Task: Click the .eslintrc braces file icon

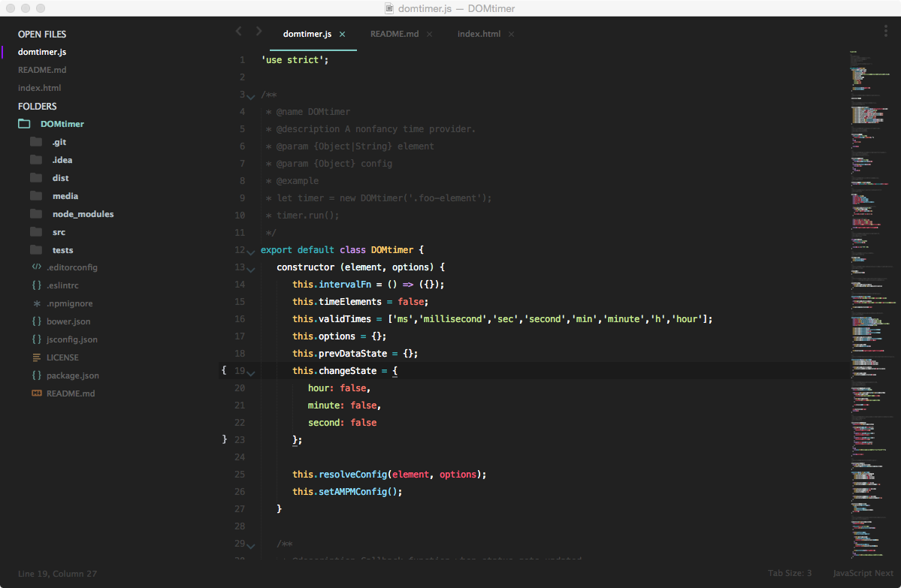Action: click(37, 285)
